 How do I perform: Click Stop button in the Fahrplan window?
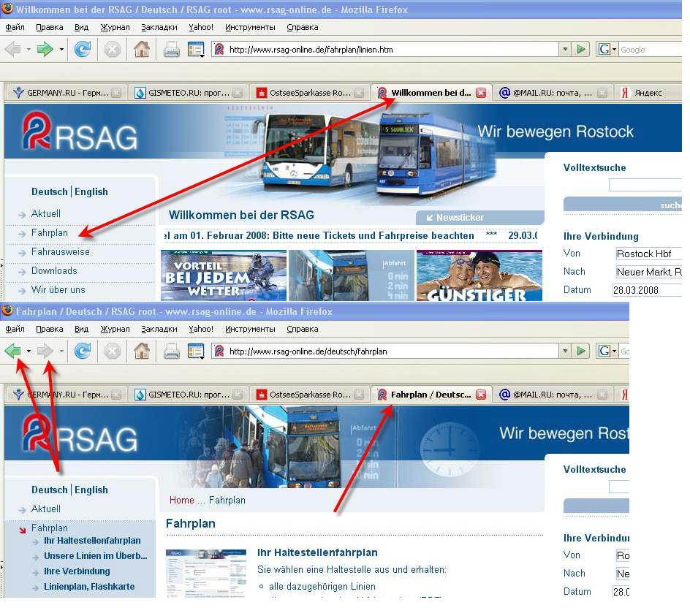click(113, 351)
